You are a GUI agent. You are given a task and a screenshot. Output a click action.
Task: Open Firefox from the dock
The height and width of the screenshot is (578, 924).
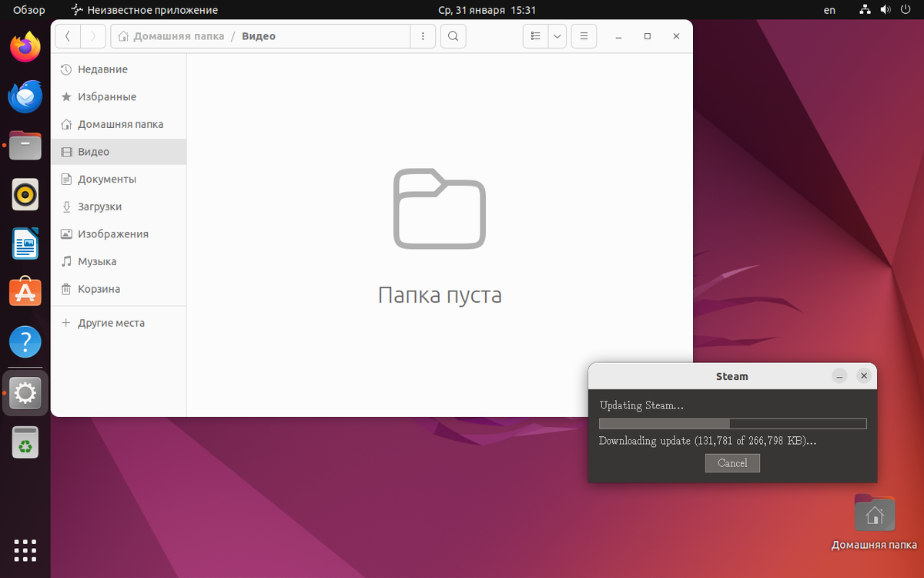[25, 47]
